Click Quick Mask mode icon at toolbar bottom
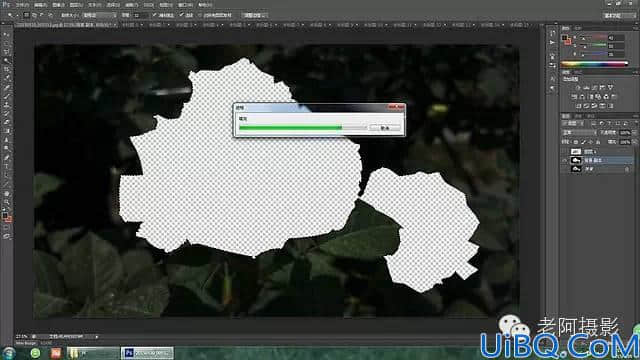This screenshot has width=640, height=360. 6,227
